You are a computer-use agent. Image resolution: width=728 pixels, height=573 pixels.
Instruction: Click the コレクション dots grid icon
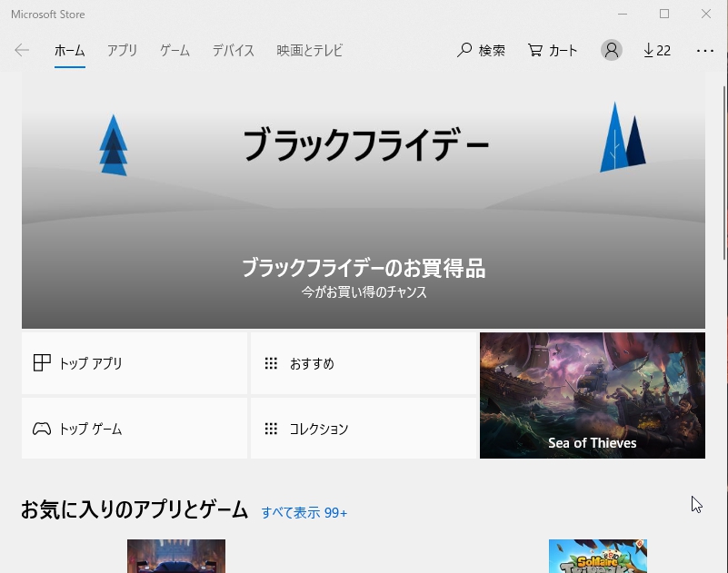point(271,429)
